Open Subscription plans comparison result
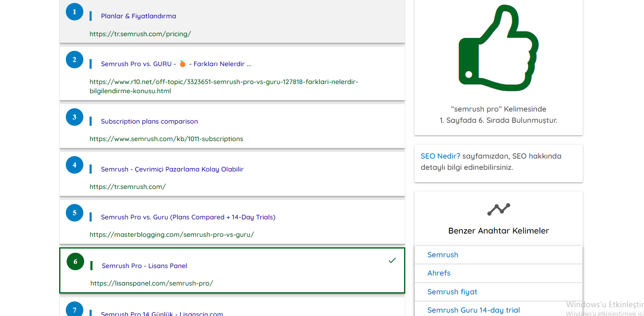Screen dimensions: 644x316 tap(149, 122)
